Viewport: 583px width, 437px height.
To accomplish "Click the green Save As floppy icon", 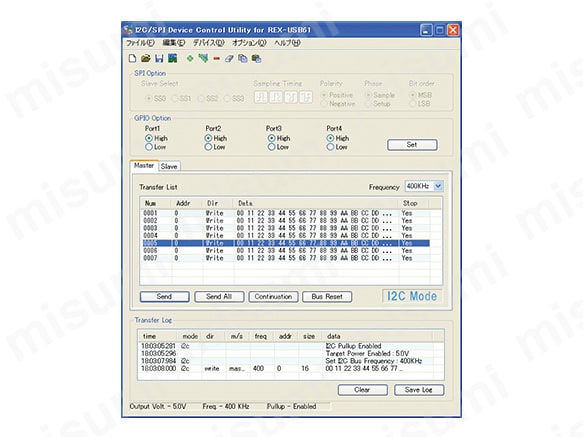I will pos(173,58).
